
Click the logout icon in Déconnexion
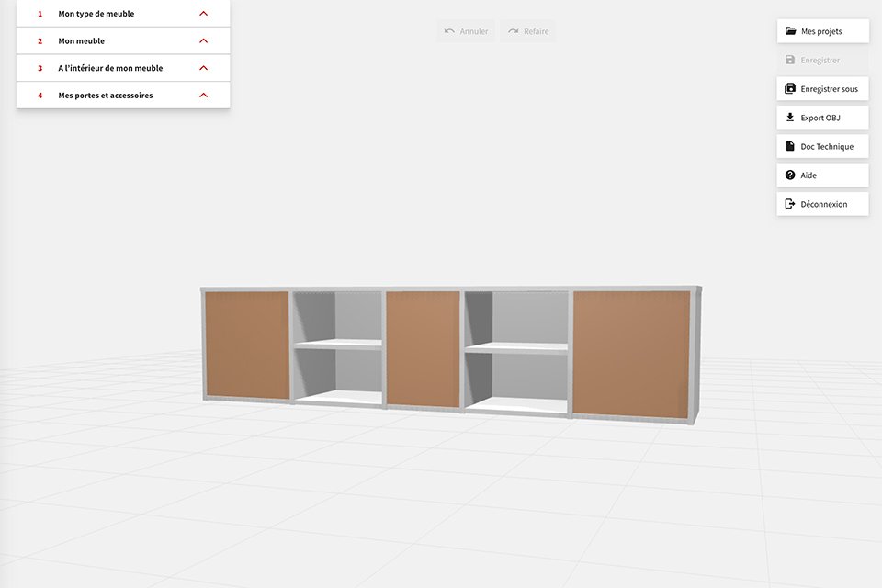click(x=790, y=204)
